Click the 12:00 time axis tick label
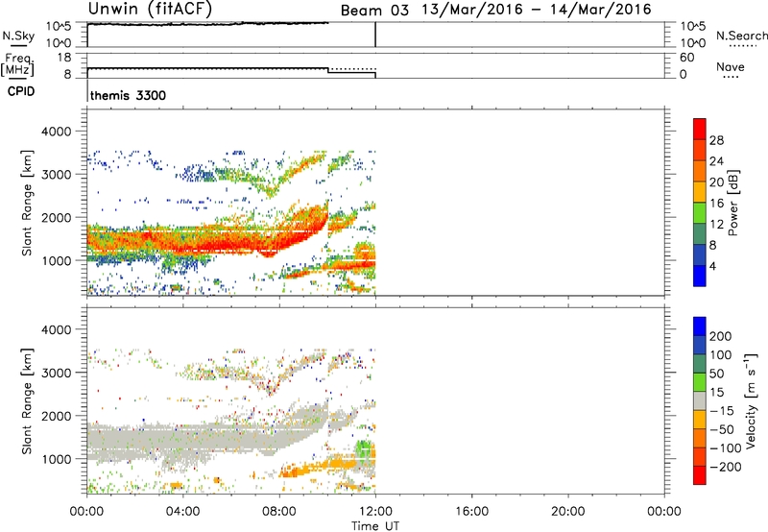 pyautogui.click(x=375, y=512)
